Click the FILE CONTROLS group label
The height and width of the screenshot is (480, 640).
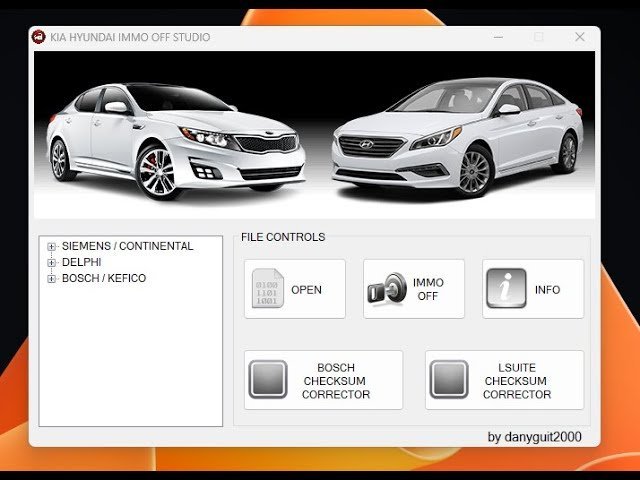[x=283, y=237]
